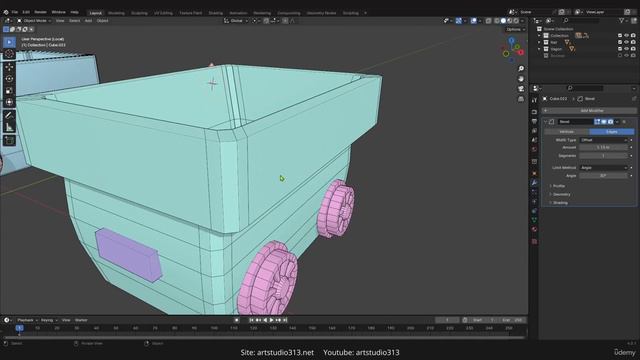Screen dimensions: 640x360
Task: Collapse the Bevel modifier panel
Action: [546, 122]
